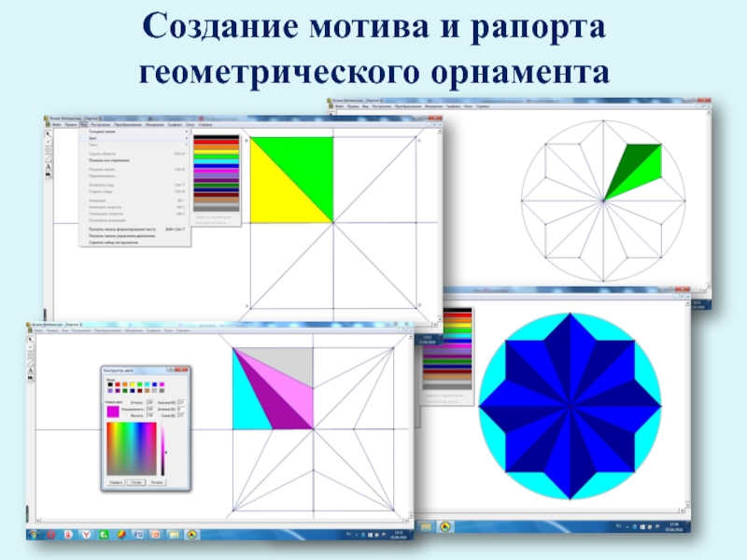Open Word from the bottom-left taskbar
Screen dimensions: 747x560
[x=138, y=534]
